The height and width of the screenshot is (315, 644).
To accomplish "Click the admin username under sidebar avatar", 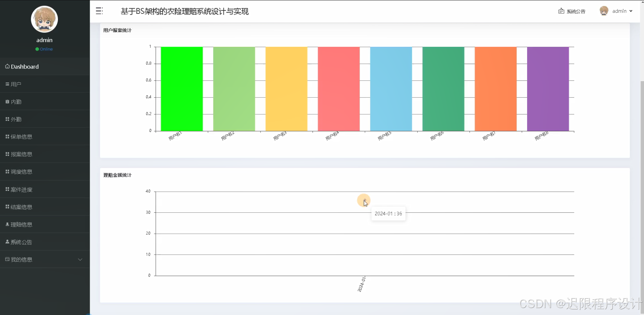I will pyautogui.click(x=44, y=40).
